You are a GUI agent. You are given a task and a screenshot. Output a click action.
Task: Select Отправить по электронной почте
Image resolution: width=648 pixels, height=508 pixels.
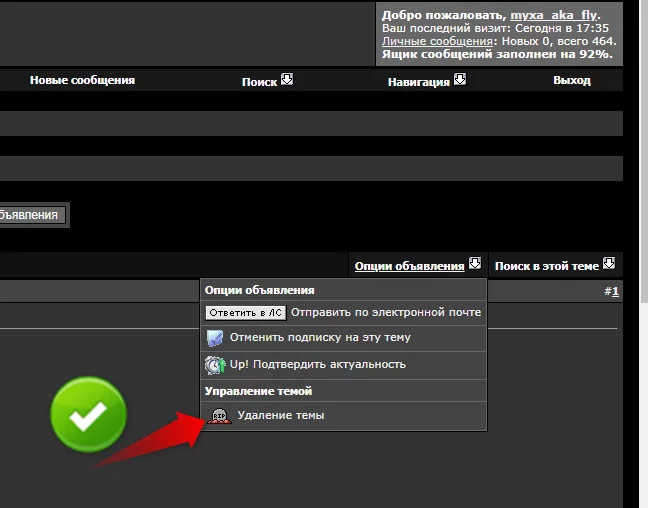click(386, 312)
